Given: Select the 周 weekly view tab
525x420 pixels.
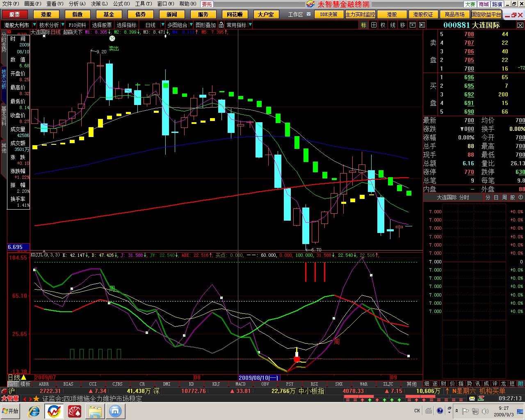Looking at the screenshot, I should pos(504,197).
